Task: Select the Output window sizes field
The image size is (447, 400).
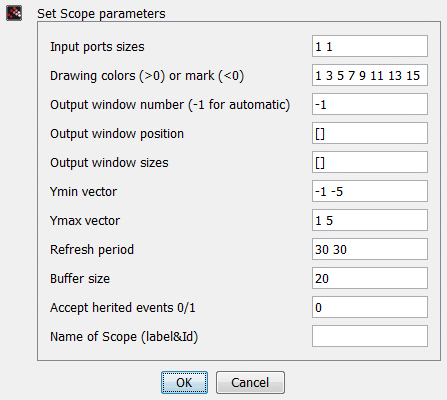Action: pyautogui.click(x=370, y=162)
